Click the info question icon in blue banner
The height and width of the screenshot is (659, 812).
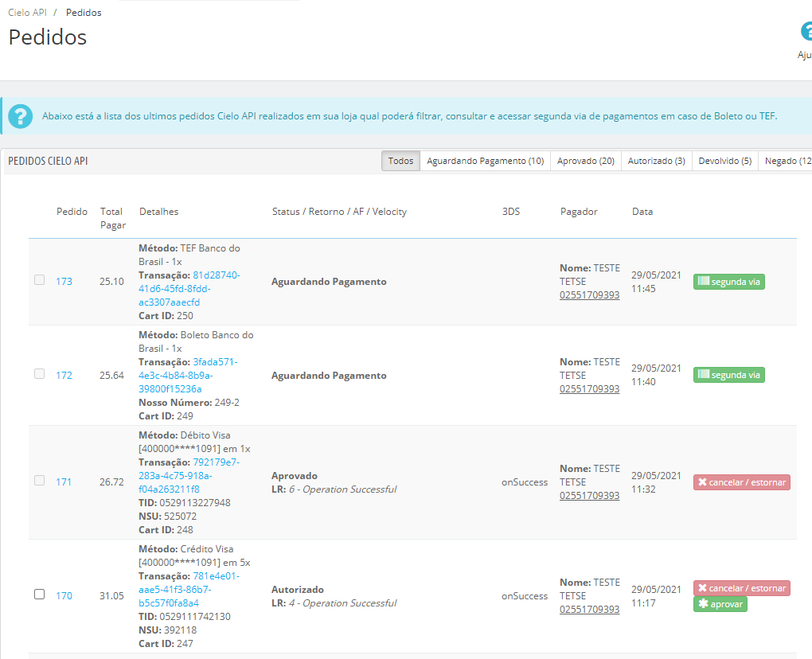click(x=20, y=116)
